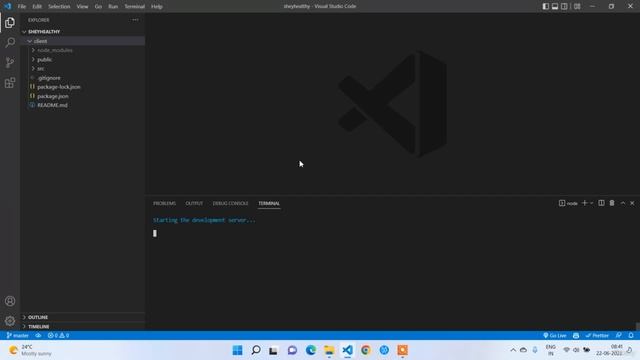This screenshot has height=360, width=640.
Task: Split the terminal panel
Action: 601,203
